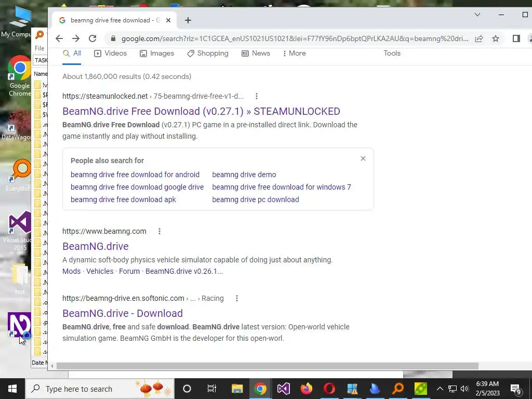
Task: Search beamng drive free download apk
Action: (x=123, y=200)
